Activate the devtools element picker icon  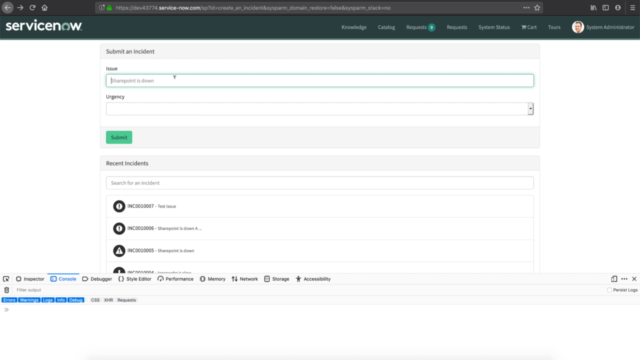[6, 279]
